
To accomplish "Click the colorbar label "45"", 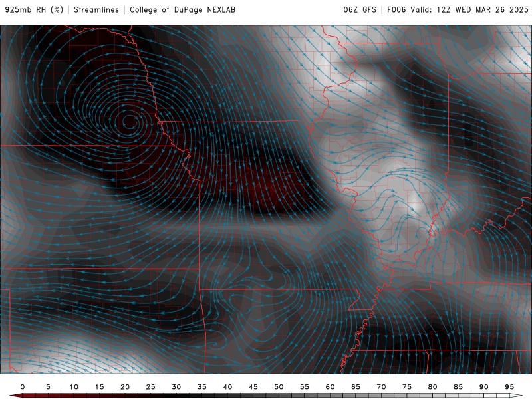I will tap(253, 387).
